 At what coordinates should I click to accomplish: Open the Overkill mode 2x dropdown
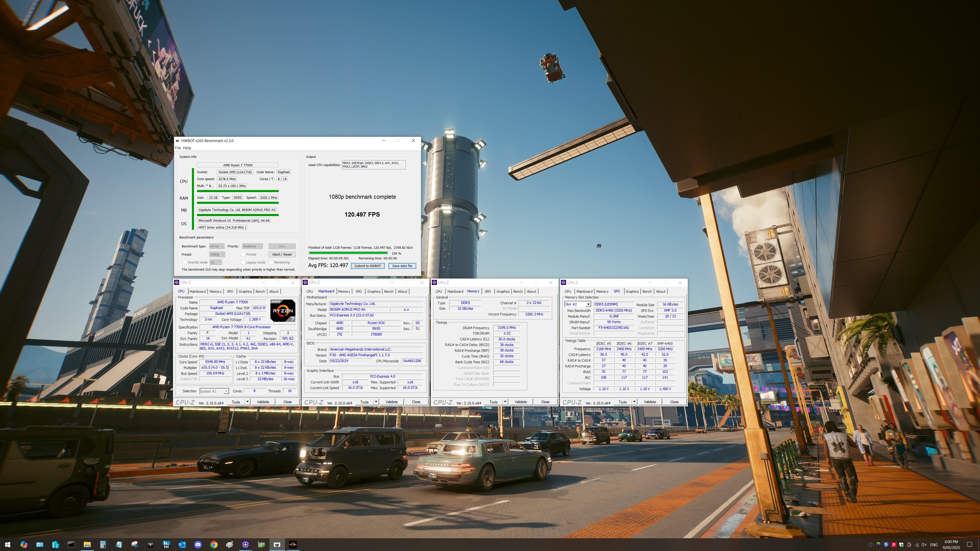(x=215, y=262)
